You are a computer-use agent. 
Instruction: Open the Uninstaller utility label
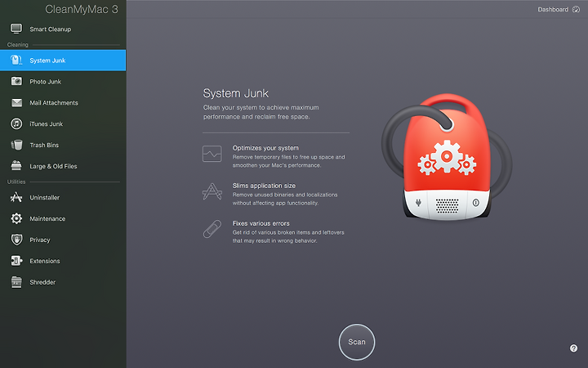[x=45, y=198]
